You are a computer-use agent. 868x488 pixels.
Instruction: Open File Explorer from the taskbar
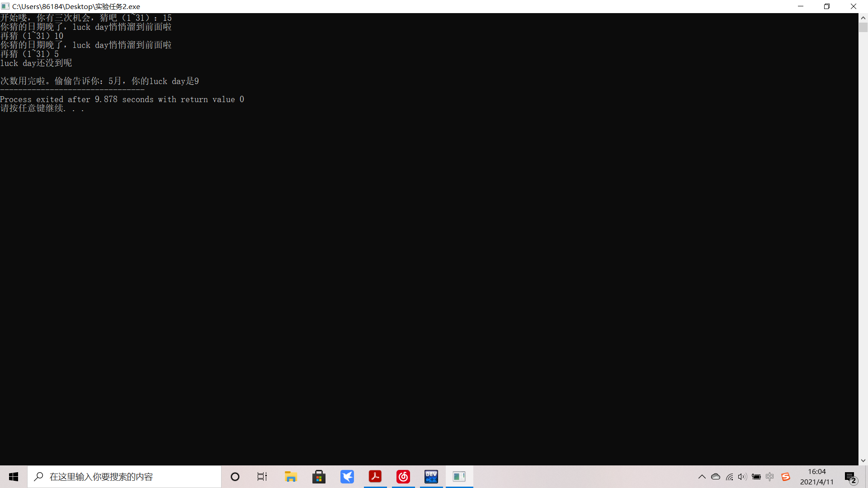point(291,477)
